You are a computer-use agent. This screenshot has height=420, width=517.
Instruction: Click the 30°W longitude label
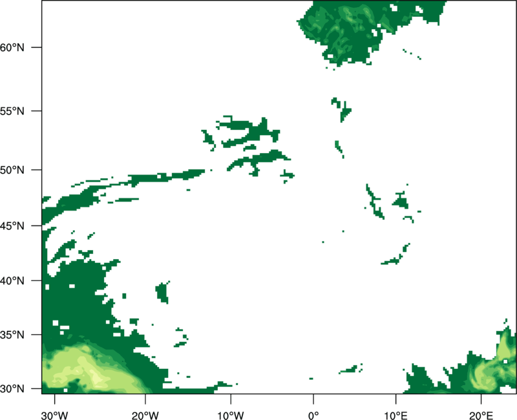point(55,415)
